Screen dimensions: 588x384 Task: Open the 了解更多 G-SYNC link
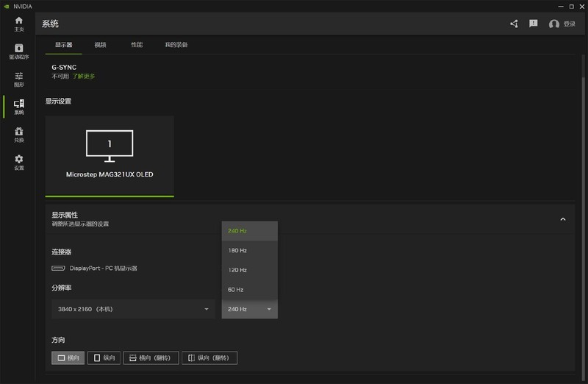pyautogui.click(x=83, y=77)
